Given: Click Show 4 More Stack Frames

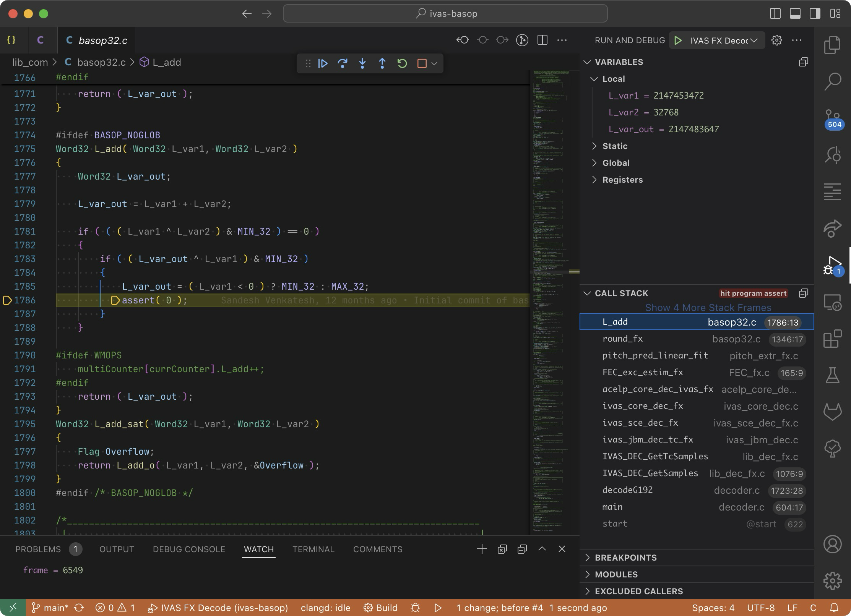Looking at the screenshot, I should point(708,308).
